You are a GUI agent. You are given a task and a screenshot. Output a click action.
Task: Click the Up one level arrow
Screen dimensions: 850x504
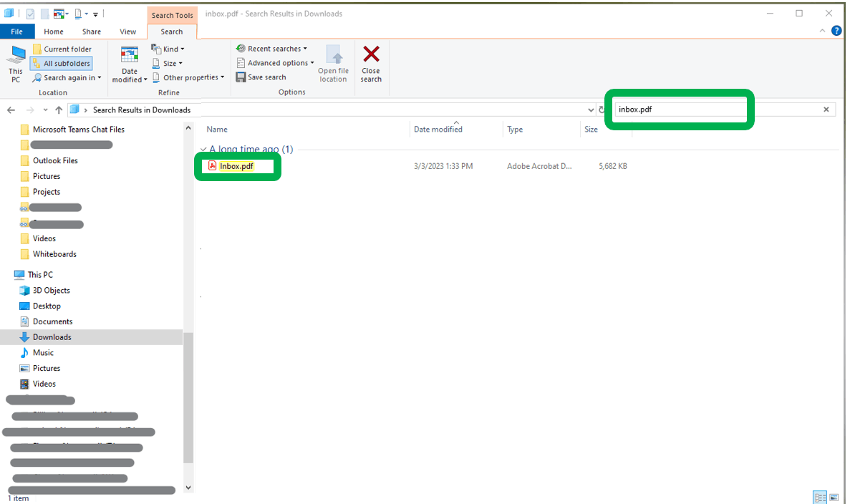click(x=59, y=110)
